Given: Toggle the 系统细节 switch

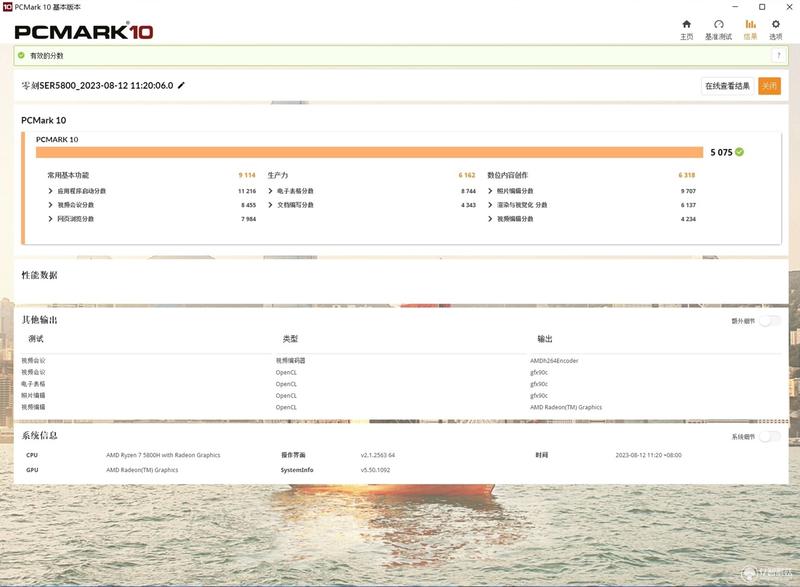Looking at the screenshot, I should 769,437.
